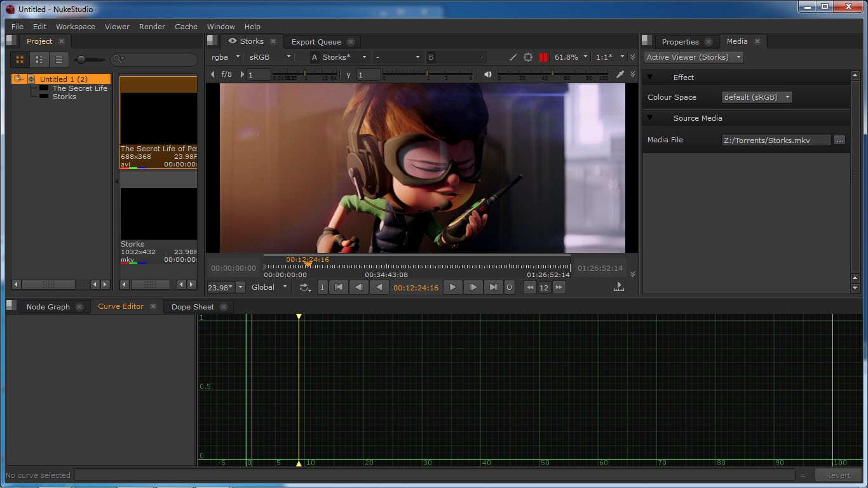
Task: Jump to first frame button
Action: coord(339,287)
